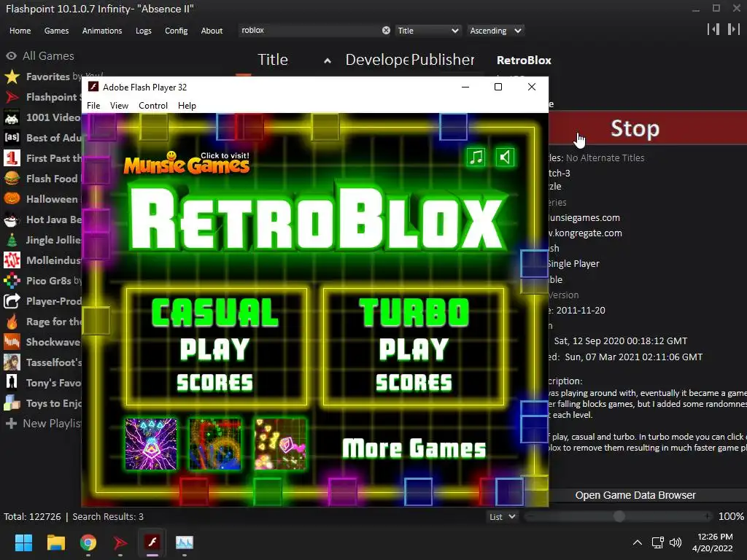Open the purple lightning game thumbnail
Image resolution: width=747 pixels, height=560 pixels.
[151, 444]
